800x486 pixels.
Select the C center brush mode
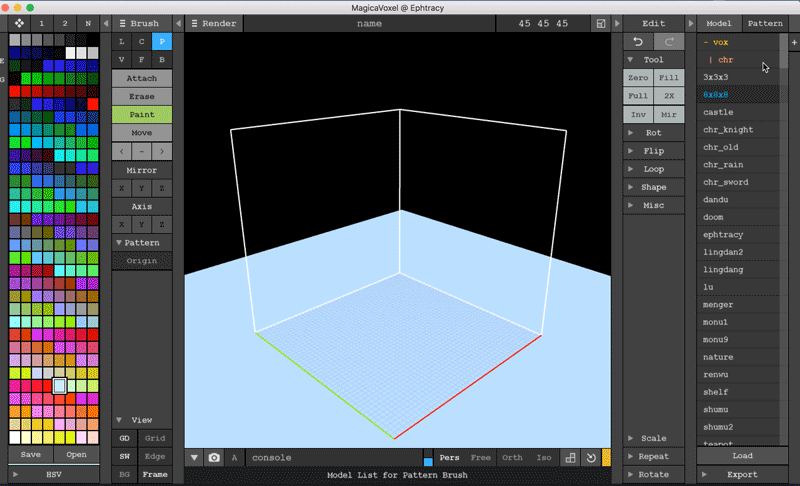click(141, 42)
